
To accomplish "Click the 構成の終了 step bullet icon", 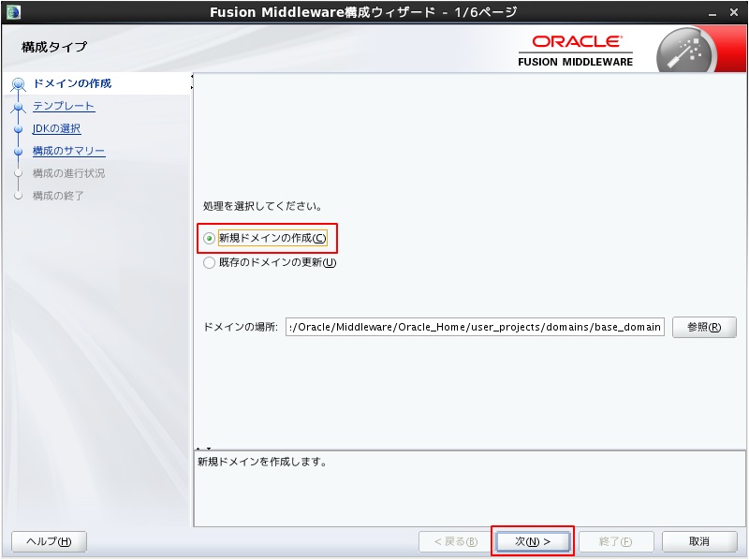I will 18,196.
